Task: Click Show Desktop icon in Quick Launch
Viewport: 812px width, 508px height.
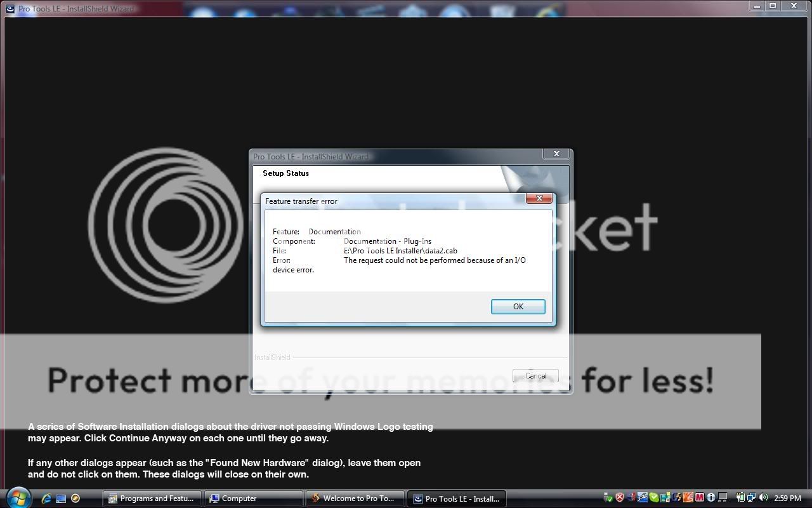Action: pyautogui.click(x=61, y=498)
